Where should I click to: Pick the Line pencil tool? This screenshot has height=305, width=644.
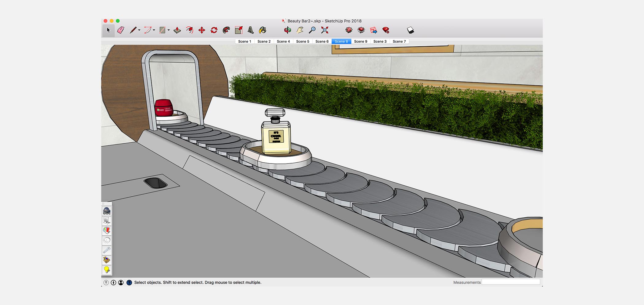pos(133,30)
